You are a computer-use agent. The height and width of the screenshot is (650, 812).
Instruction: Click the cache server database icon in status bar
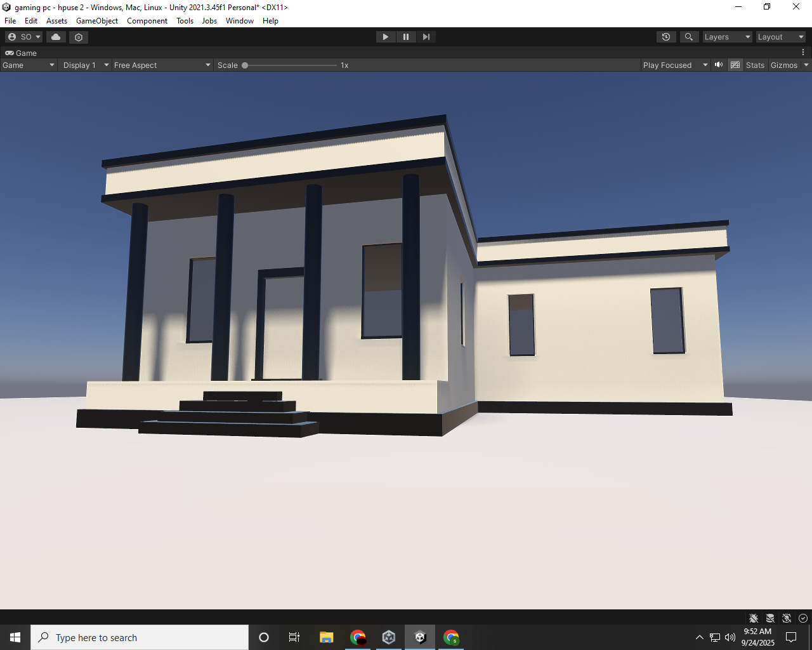pyautogui.click(x=770, y=618)
